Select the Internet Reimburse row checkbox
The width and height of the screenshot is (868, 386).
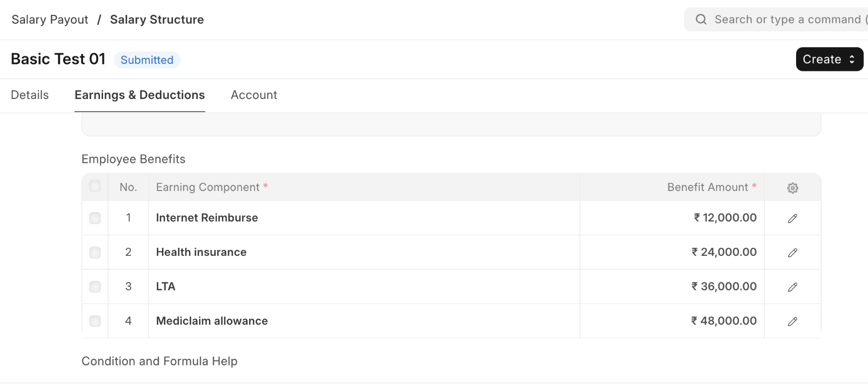click(x=95, y=218)
